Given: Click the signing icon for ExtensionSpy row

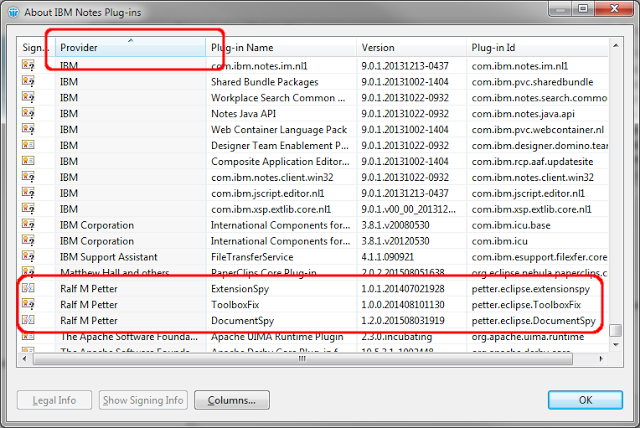Looking at the screenshot, I should click(29, 288).
